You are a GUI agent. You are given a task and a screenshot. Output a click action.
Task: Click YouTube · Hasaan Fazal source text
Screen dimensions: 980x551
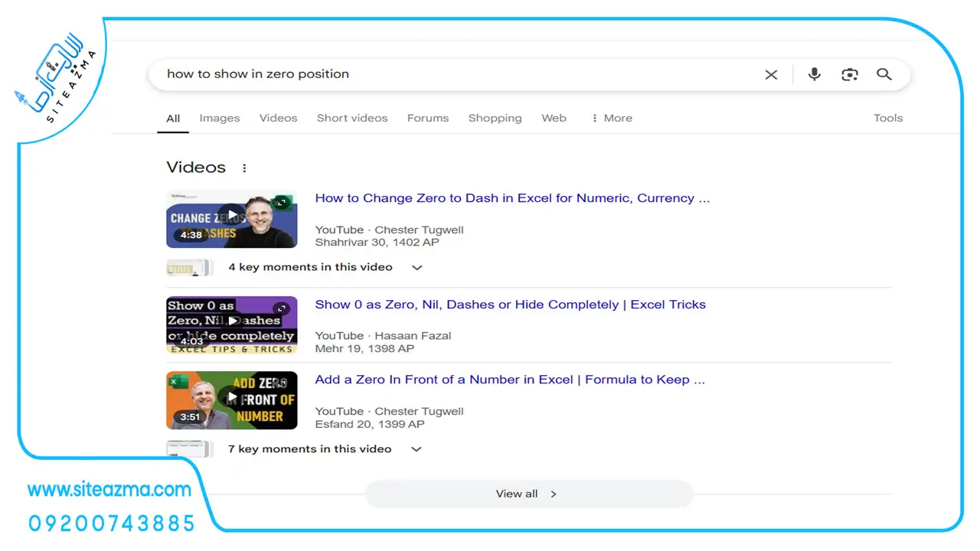pos(383,336)
